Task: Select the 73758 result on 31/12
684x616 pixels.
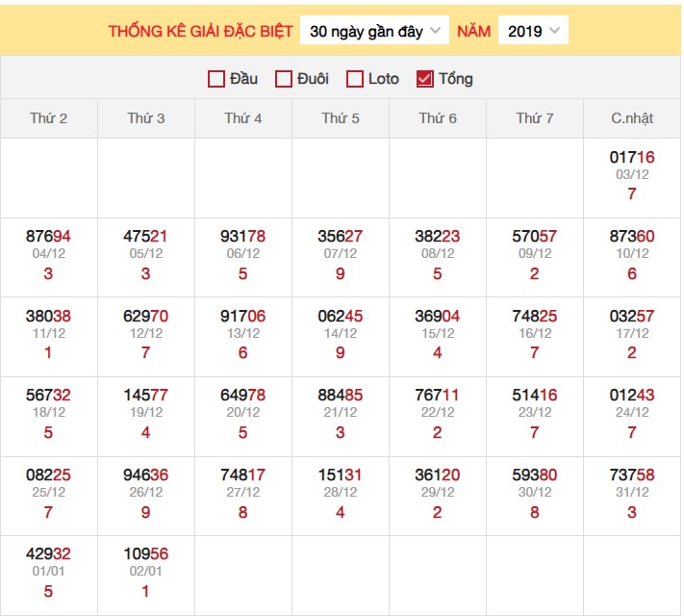Action: pyautogui.click(x=632, y=475)
